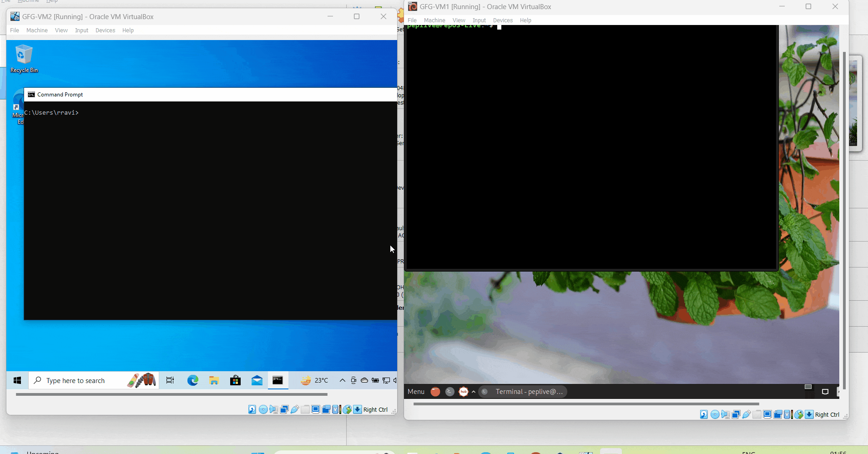Select Terminal - peplive@ taskbar button
868x454 pixels.
pos(523,392)
